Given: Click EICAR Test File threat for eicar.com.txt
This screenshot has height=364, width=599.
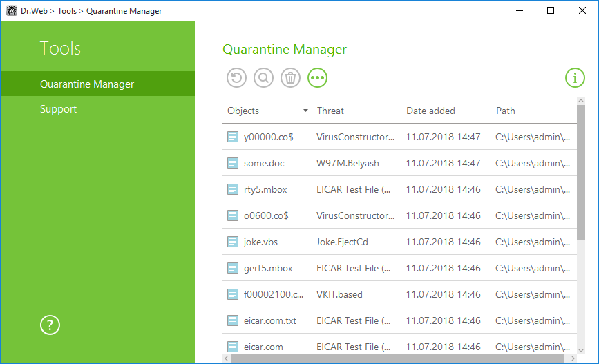Looking at the screenshot, I should coord(353,320).
